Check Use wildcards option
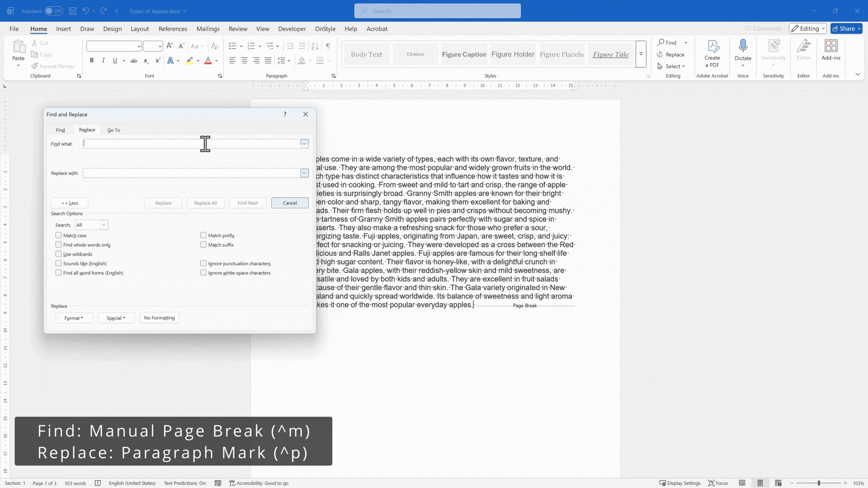This screenshot has width=868, height=488. click(x=58, y=254)
